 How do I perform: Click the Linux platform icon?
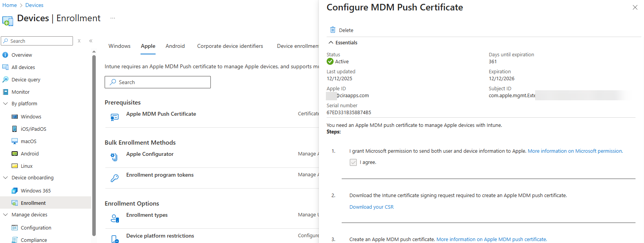[x=15, y=166]
